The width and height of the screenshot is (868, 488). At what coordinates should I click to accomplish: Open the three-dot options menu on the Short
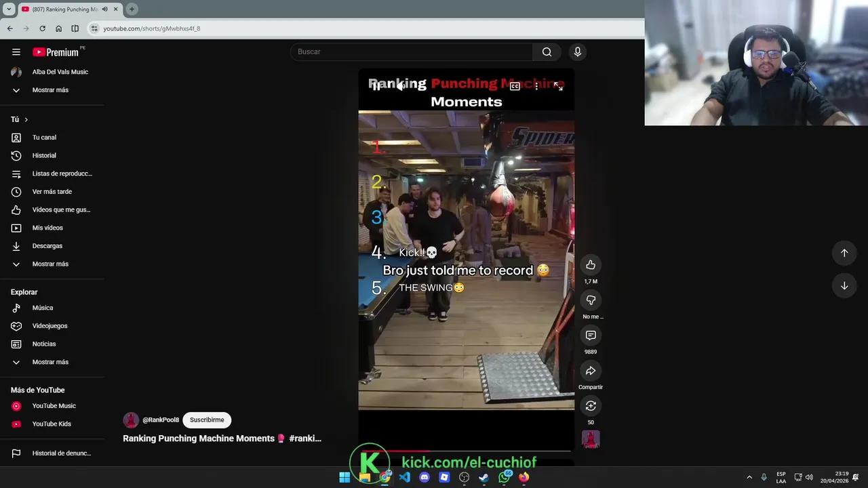tap(536, 86)
